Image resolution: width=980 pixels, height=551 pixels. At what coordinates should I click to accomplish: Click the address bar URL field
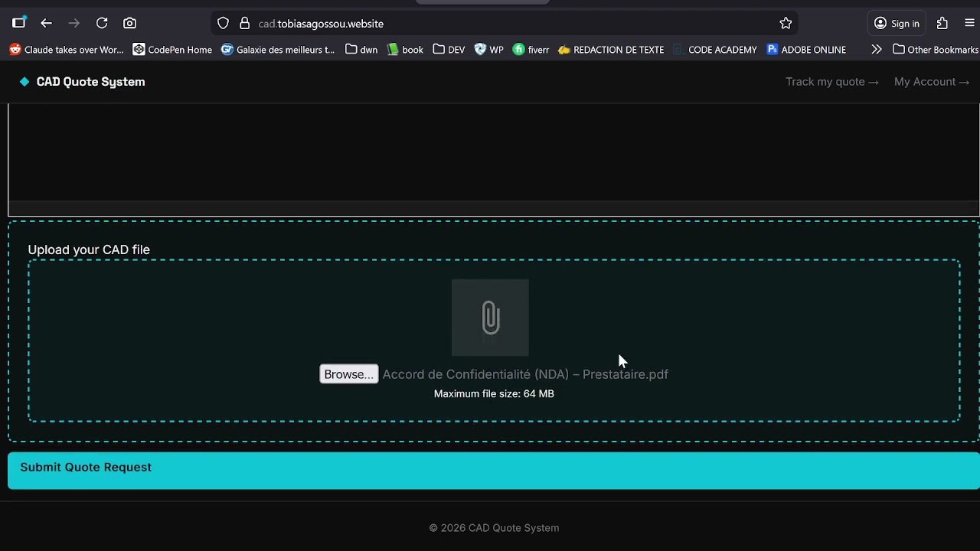point(505,24)
